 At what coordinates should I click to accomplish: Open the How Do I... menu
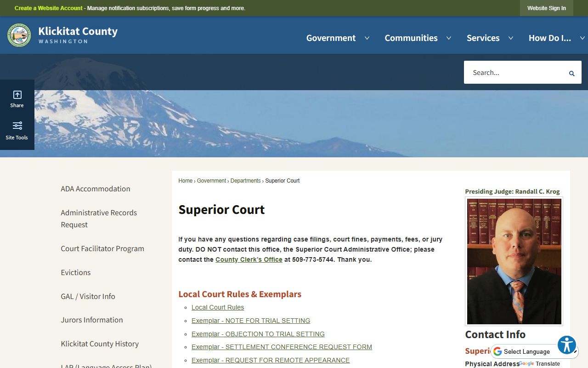coord(550,38)
